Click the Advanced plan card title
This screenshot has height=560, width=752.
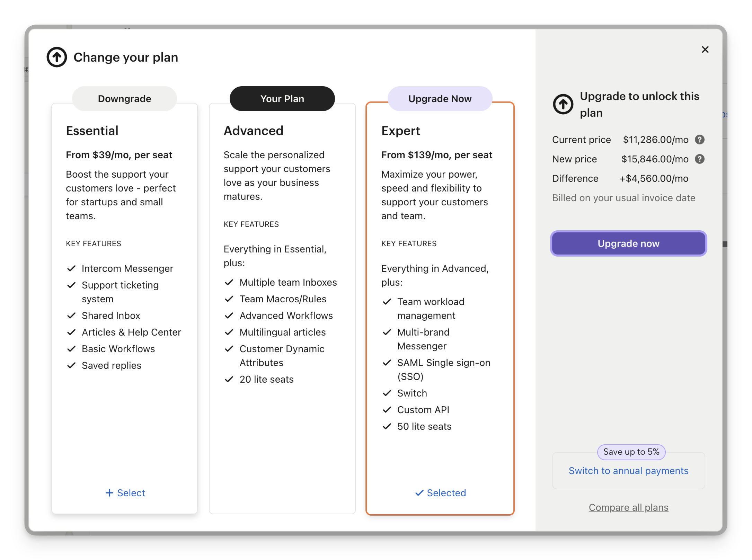click(253, 131)
